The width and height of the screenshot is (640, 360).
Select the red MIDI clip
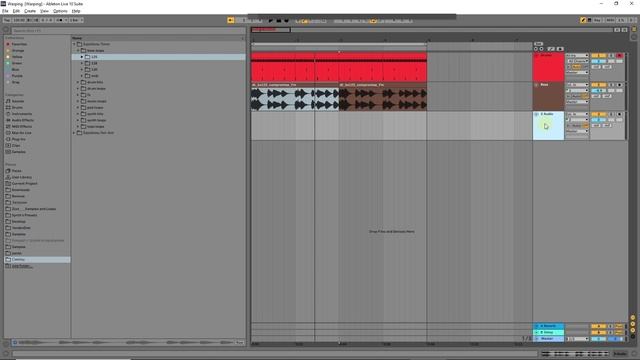[339, 67]
